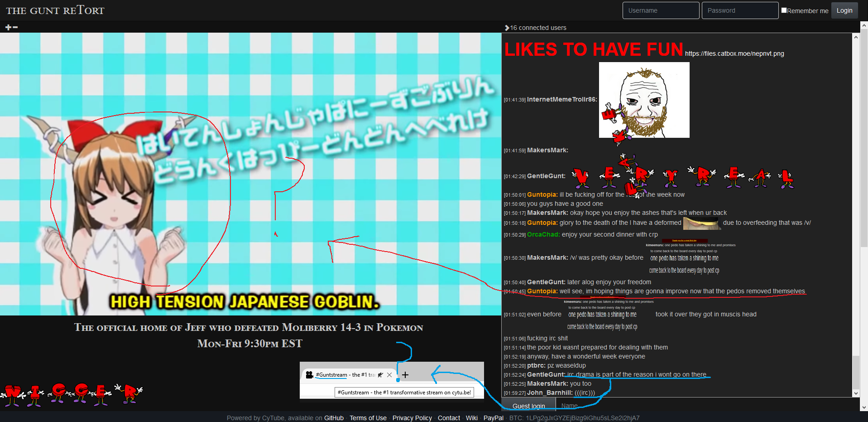Click the page scrollbar down arrow
The height and width of the screenshot is (422, 868).
(864, 407)
